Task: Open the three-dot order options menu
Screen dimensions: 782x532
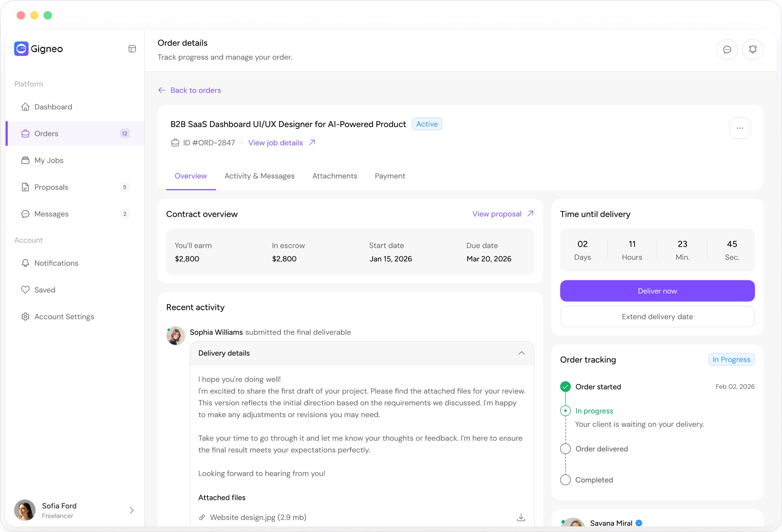Action: 740,128
